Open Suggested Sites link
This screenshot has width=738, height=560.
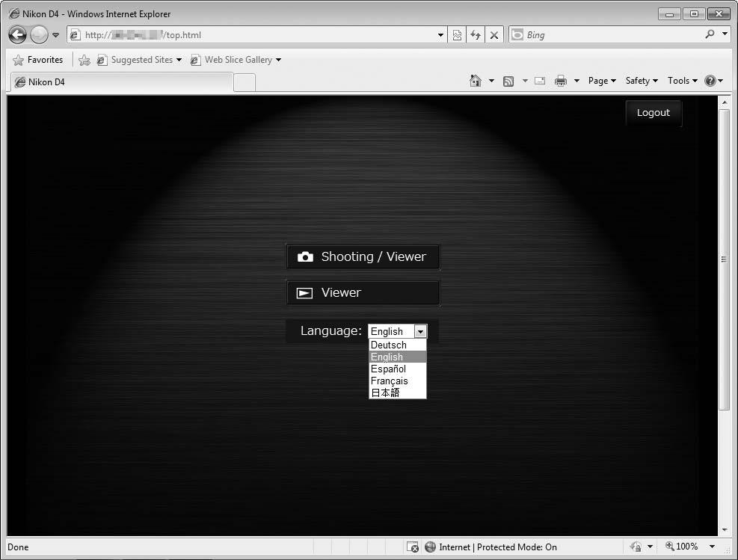tap(139, 60)
